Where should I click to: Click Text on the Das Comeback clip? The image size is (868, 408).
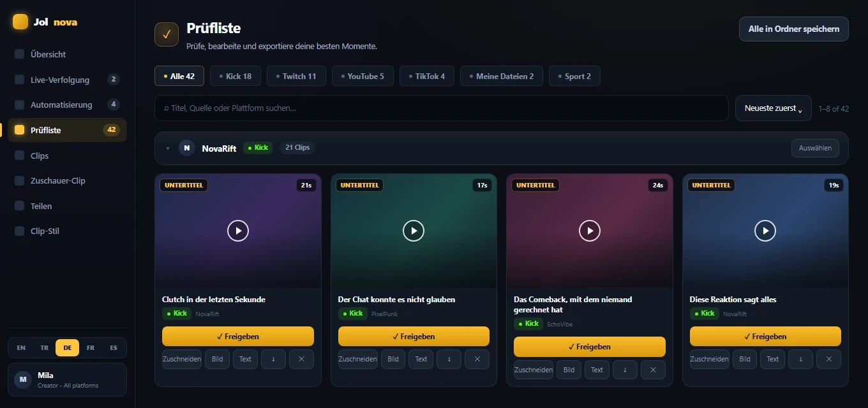pos(597,370)
